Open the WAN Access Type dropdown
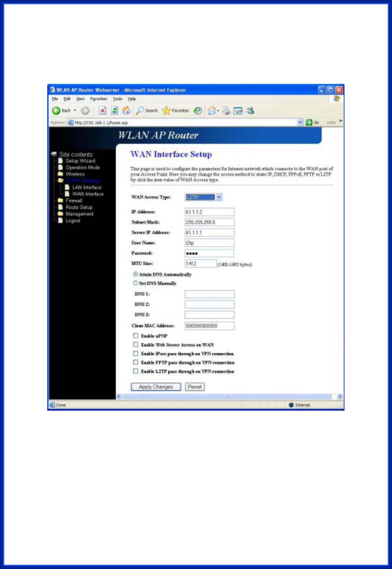The image size is (392, 569). pyautogui.click(x=204, y=197)
